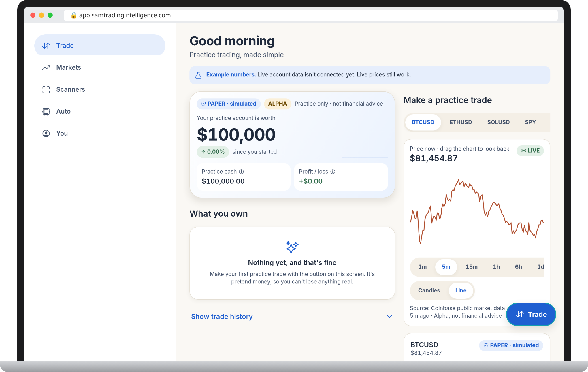Click the Scanners bracket icon
This screenshot has height=372, width=588.
(x=46, y=89)
